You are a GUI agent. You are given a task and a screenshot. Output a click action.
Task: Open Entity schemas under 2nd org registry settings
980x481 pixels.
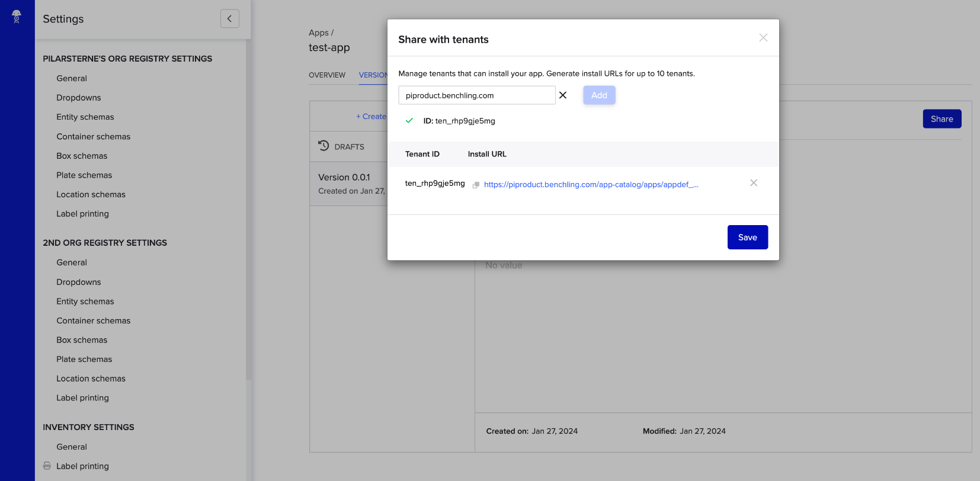click(85, 302)
